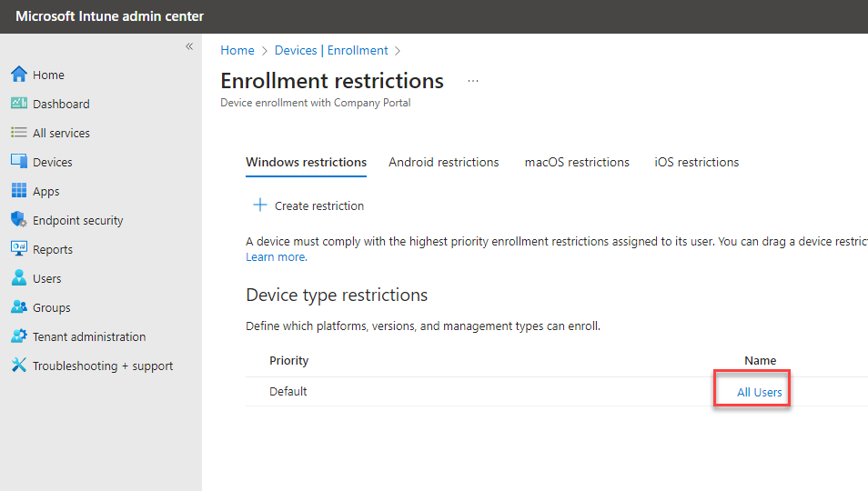Select the Windows restrictions tab
This screenshot has height=491, width=868.
[x=306, y=162]
